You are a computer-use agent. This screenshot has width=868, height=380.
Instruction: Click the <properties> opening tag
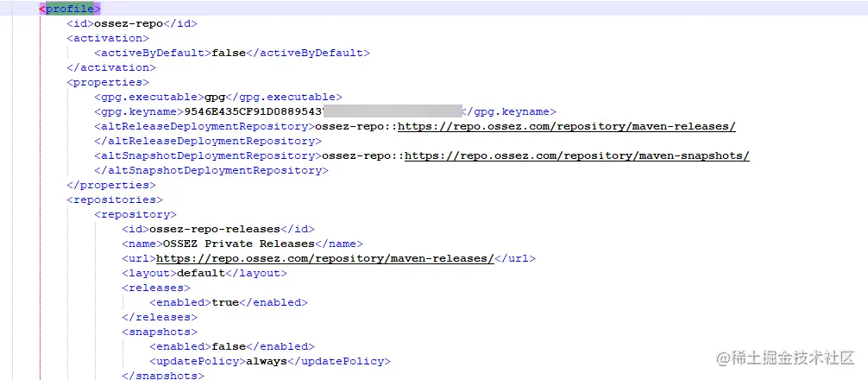108,83
